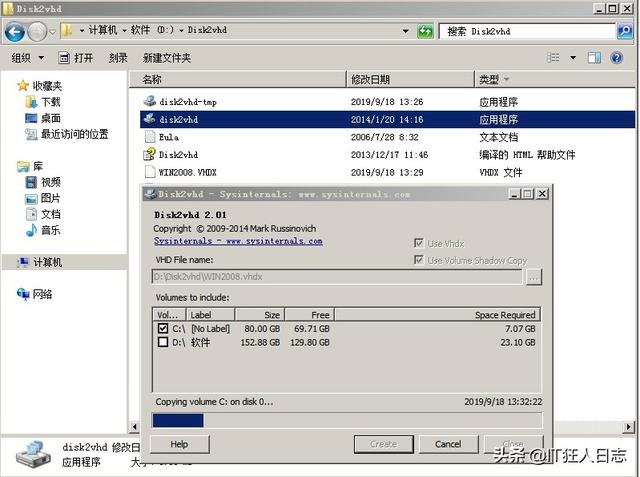
Task: Sort by 修改日期 column header
Action: pos(410,79)
